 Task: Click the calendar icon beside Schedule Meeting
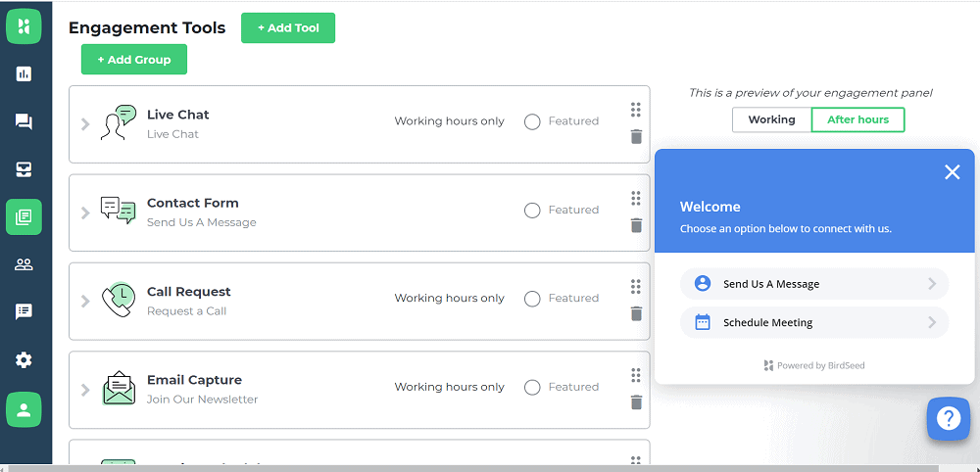[x=703, y=322]
